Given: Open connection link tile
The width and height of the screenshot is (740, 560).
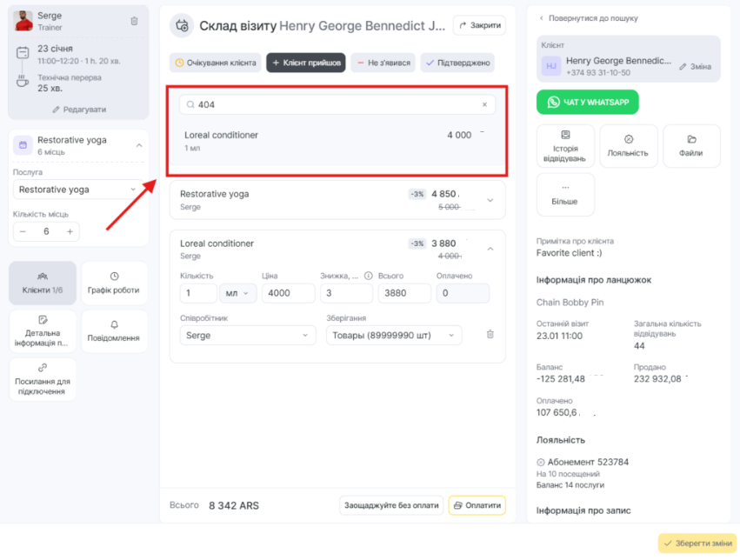Looking at the screenshot, I should coord(43,379).
